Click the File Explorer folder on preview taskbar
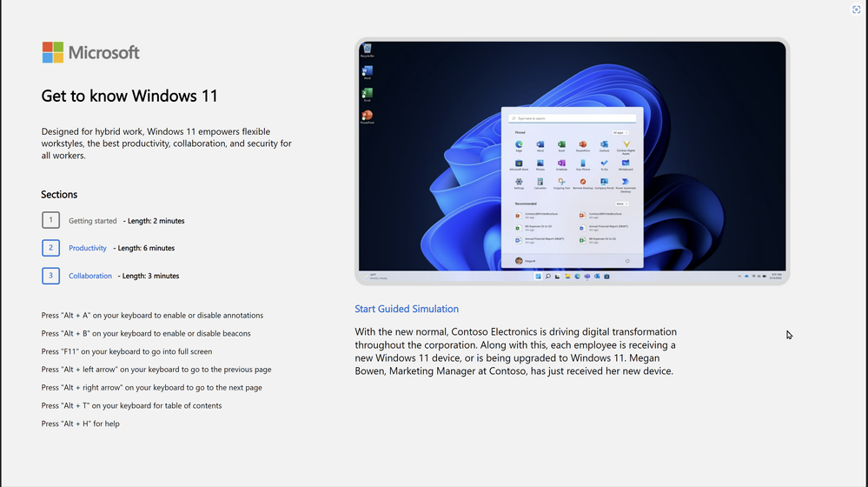 coord(567,277)
